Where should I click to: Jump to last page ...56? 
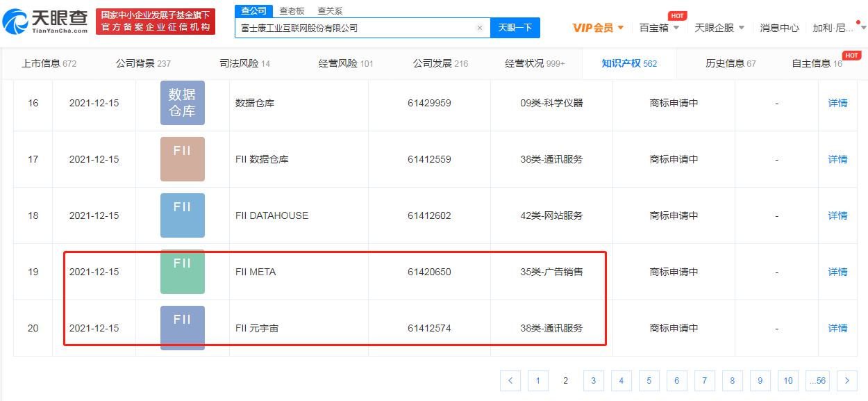click(817, 380)
